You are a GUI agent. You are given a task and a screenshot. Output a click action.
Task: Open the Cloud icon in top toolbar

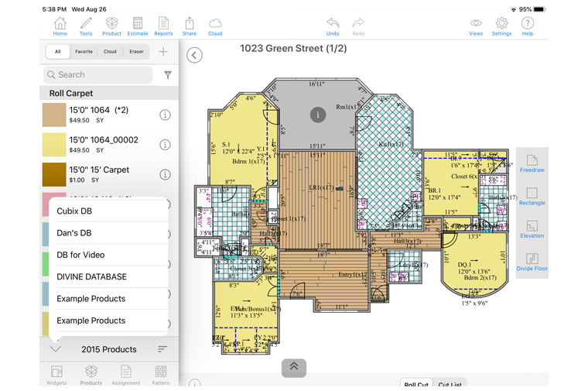[x=215, y=26]
